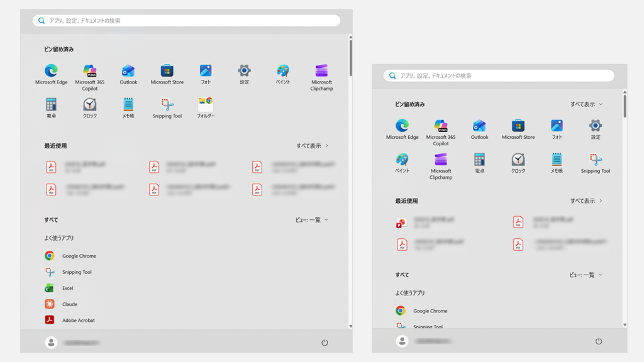Image resolution: width=644 pixels, height=362 pixels.
Task: Show all 最近使用 items in right menu
Action: click(x=586, y=200)
